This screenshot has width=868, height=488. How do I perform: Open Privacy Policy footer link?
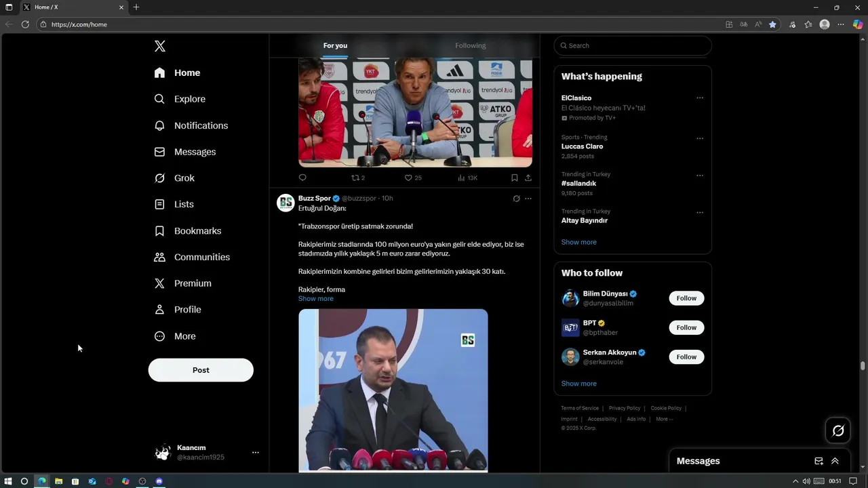625,408
